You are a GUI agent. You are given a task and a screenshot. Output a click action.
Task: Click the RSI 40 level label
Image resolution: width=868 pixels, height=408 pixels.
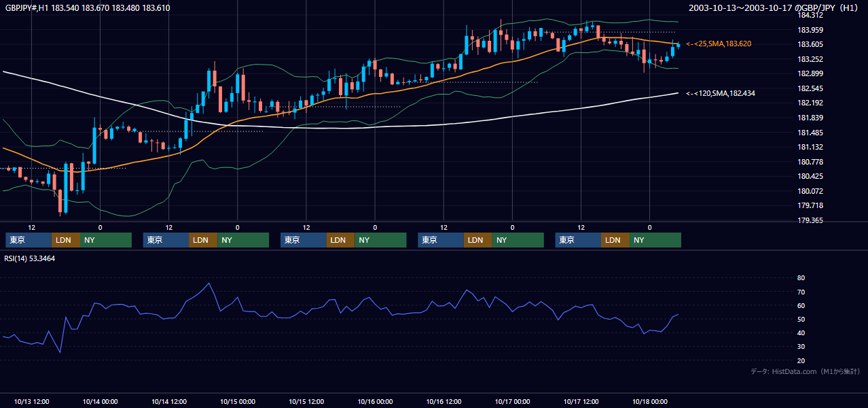click(x=801, y=333)
